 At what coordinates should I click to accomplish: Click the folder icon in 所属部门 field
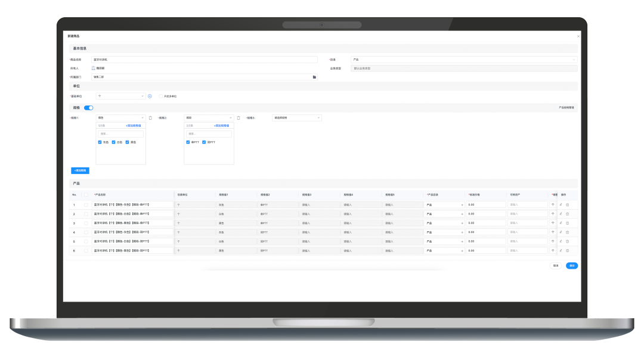(314, 77)
